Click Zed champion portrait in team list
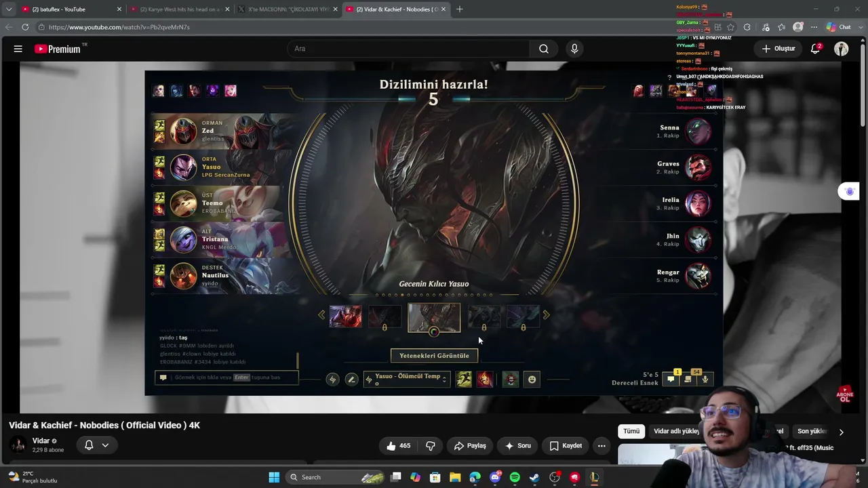The height and width of the screenshot is (488, 868). point(183,131)
